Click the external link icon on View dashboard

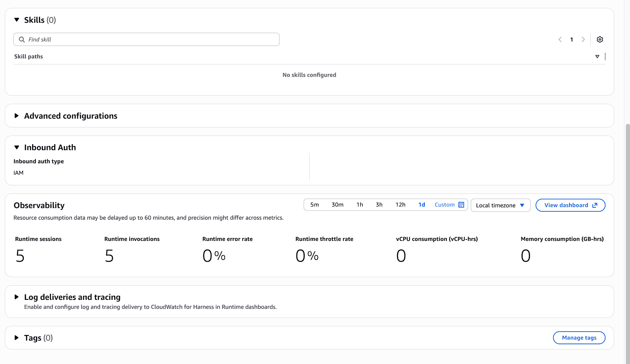[x=595, y=205]
